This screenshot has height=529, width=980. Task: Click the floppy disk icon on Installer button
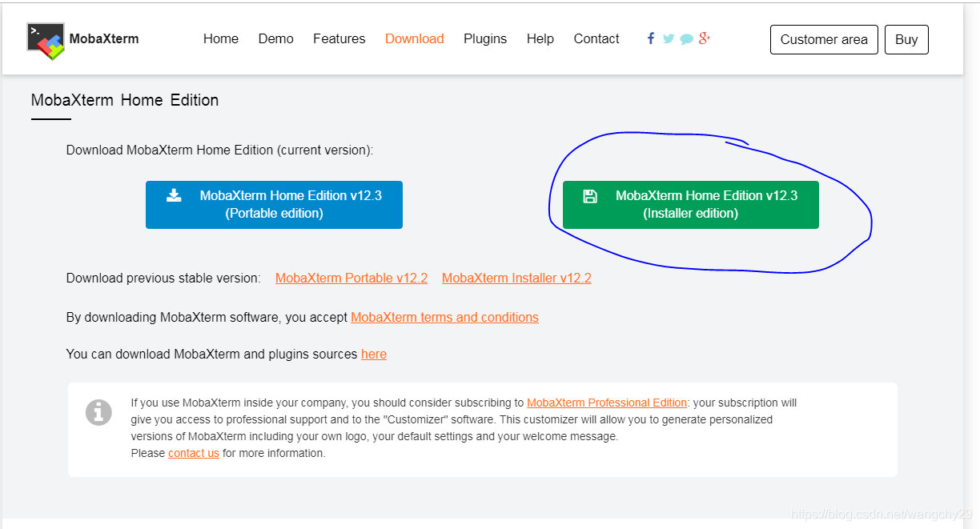pos(590,196)
